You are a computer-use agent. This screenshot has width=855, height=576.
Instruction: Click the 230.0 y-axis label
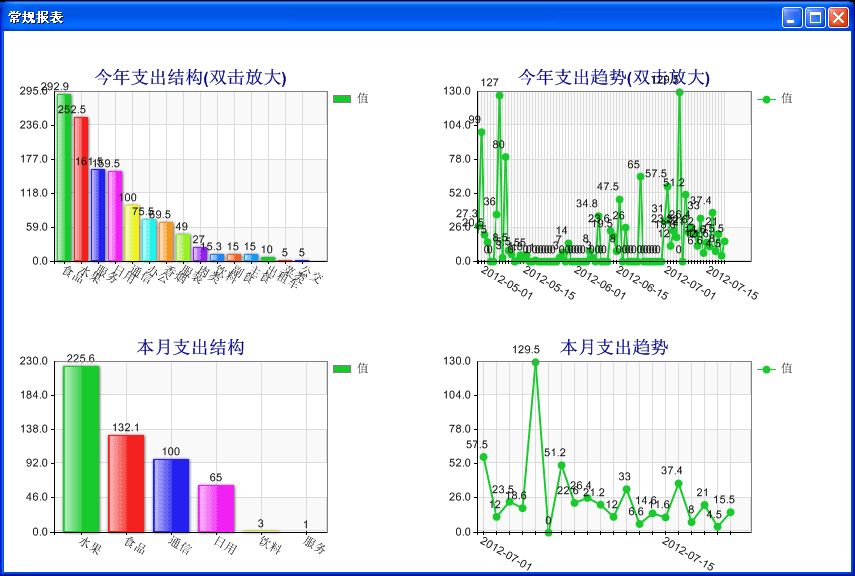pos(33,361)
